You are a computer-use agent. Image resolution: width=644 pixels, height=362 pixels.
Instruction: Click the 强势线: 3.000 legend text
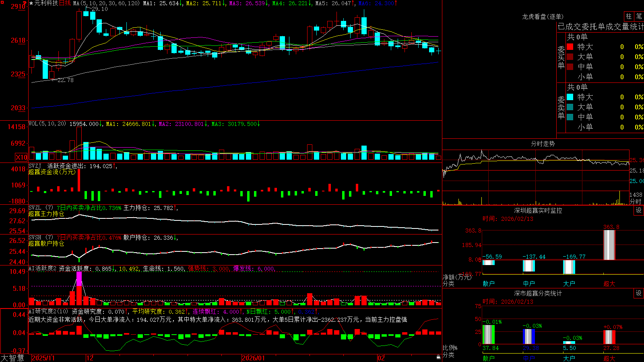coord(209,269)
